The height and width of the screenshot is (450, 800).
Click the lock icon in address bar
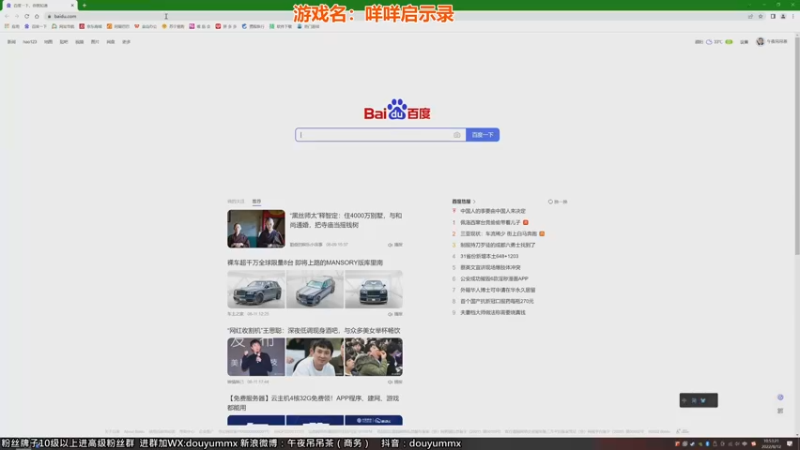(x=49, y=16)
